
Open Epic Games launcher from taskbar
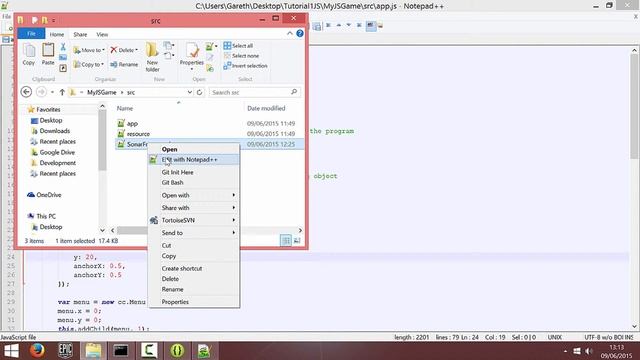point(65,351)
